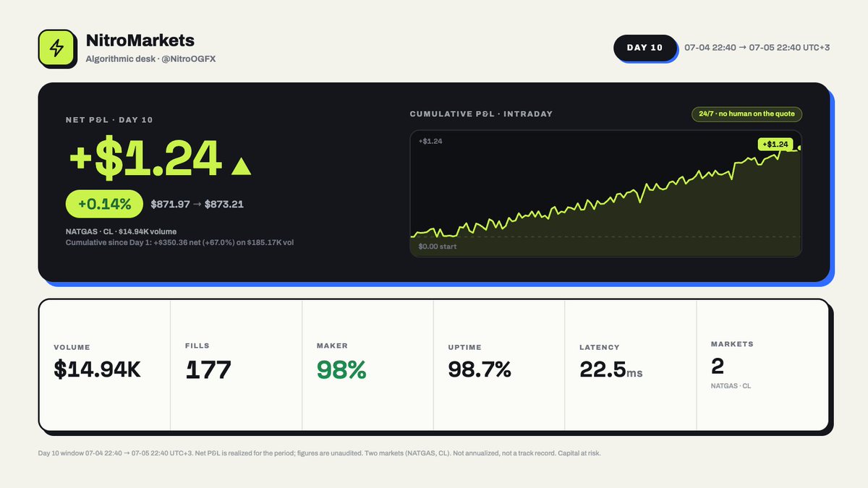Select the black DAY 10 badge

644,48
